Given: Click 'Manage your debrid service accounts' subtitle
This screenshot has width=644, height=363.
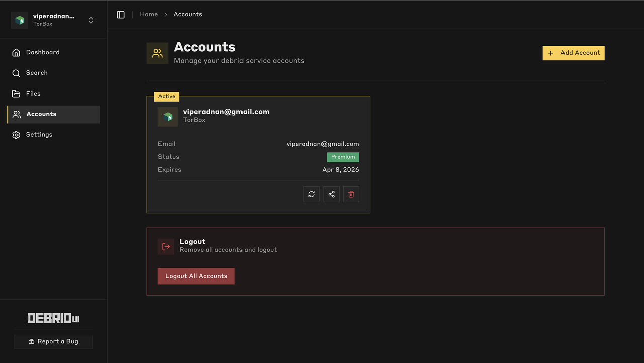Looking at the screenshot, I should (x=239, y=61).
